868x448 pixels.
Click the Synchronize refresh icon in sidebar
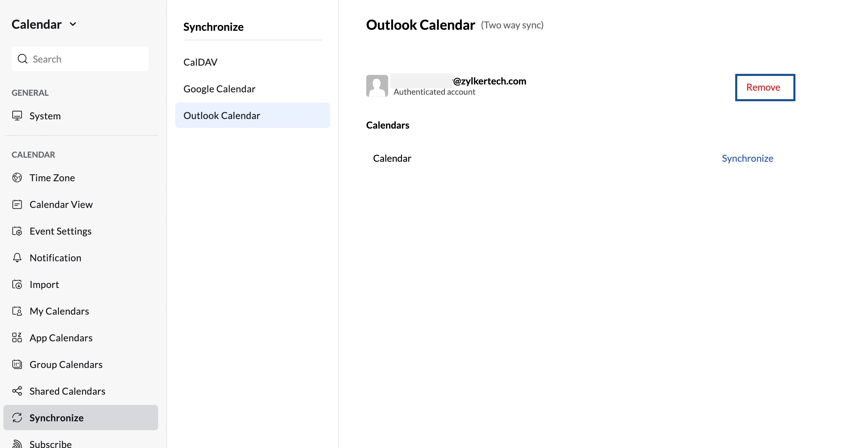coord(17,418)
